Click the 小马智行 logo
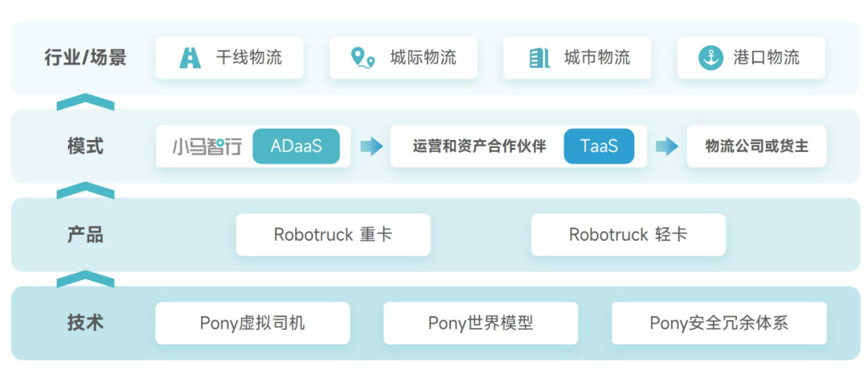Viewport: 868px width, 375px height. click(x=207, y=146)
